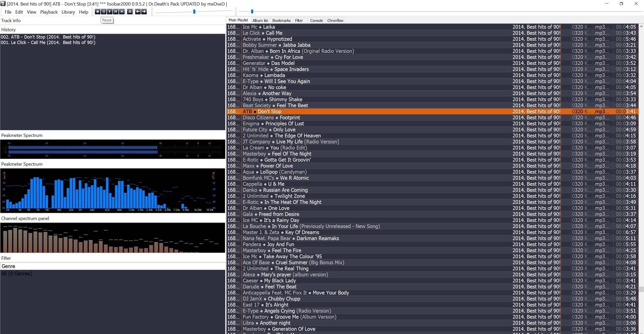The height and width of the screenshot is (334, 644).
Task: Open the Playback menu
Action: [49, 12]
